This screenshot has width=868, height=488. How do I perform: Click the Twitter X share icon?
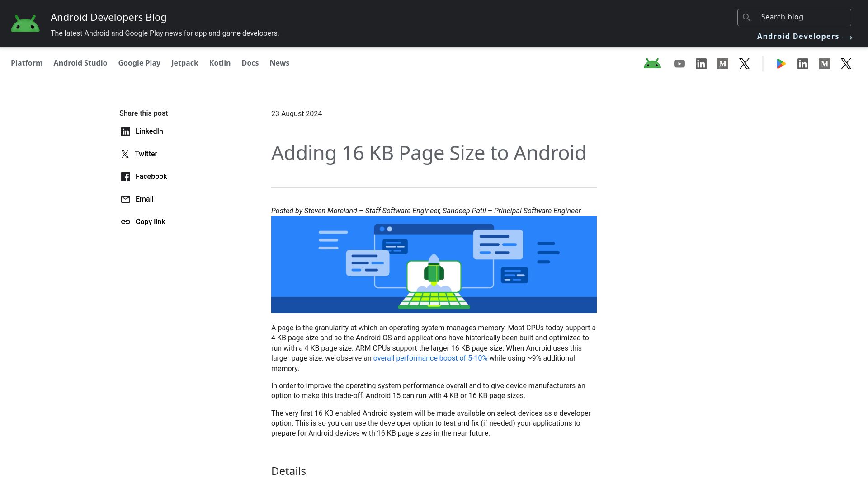click(x=125, y=154)
